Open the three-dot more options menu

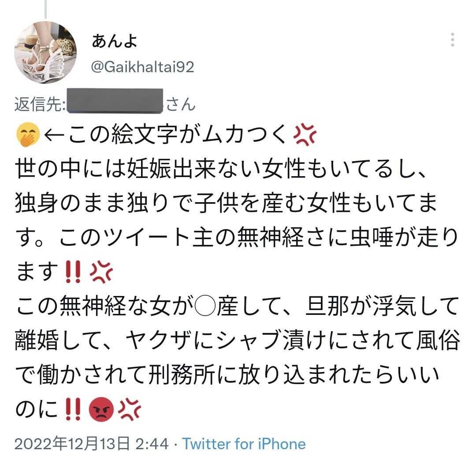tap(452, 40)
